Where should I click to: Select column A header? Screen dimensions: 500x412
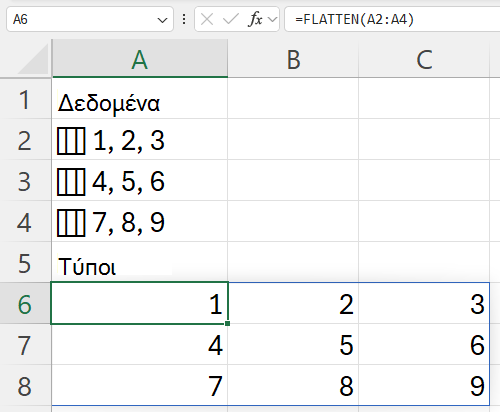point(140,59)
